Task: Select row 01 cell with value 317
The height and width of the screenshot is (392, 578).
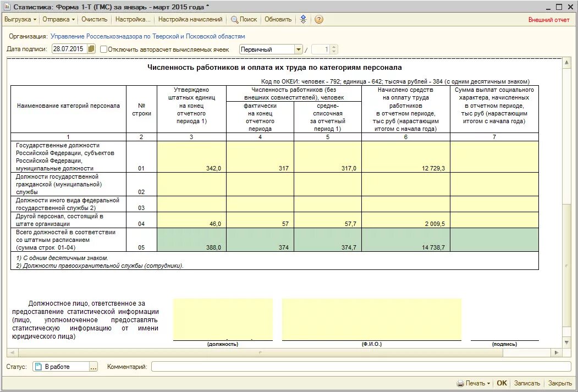Action: click(260, 157)
